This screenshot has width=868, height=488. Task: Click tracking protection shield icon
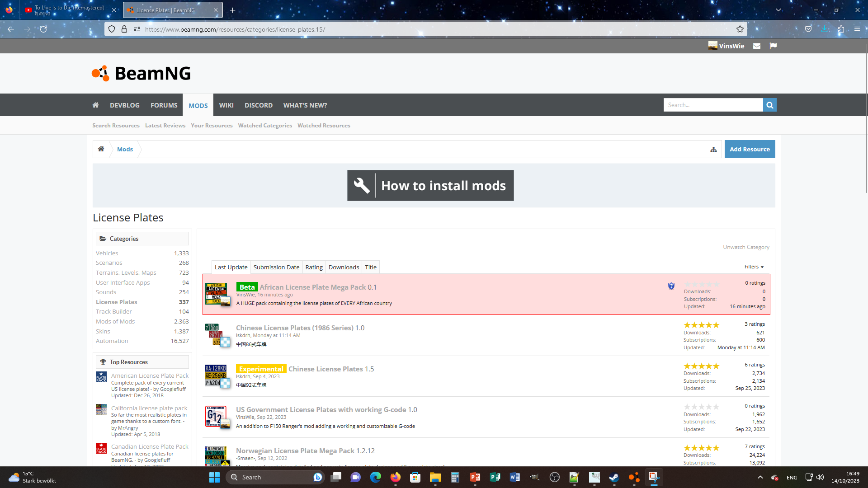point(112,29)
